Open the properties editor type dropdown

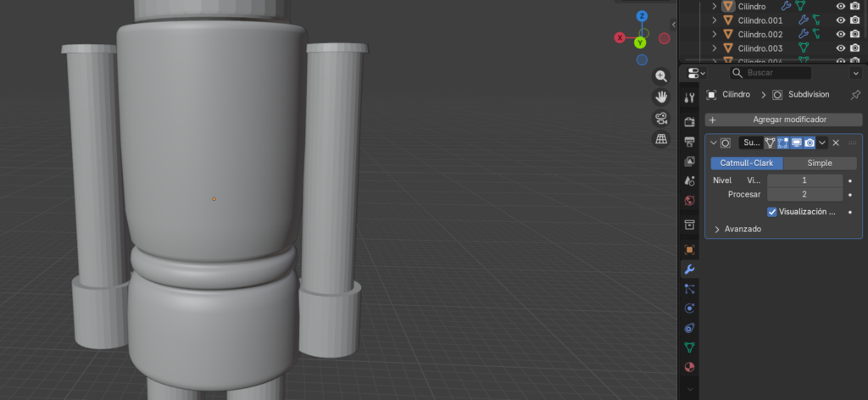[x=697, y=73]
